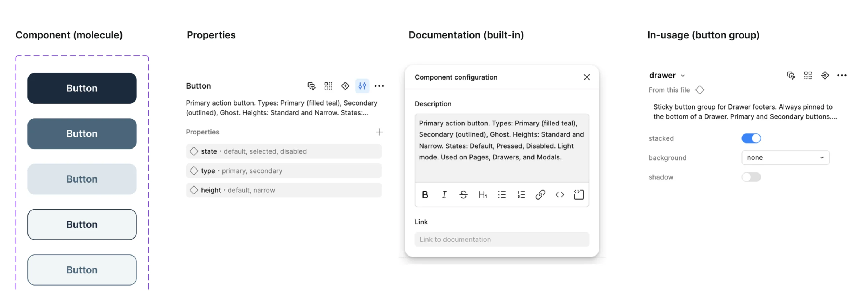Insert a heading with the H1 icon

pos(482,195)
